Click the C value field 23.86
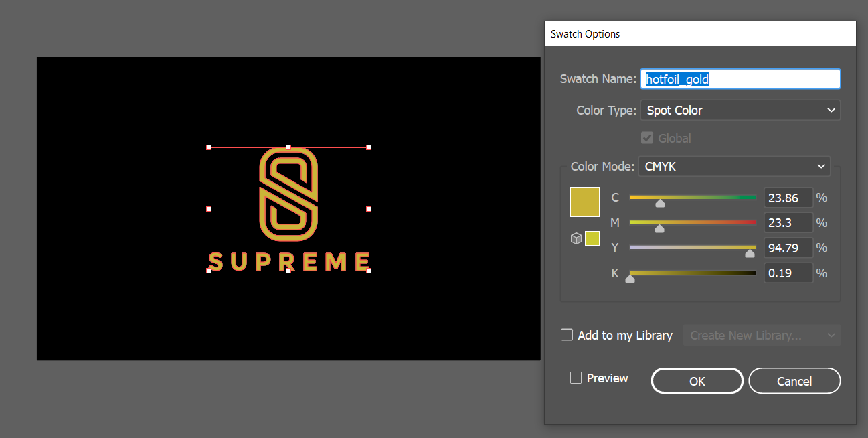This screenshot has width=868, height=438. point(788,198)
